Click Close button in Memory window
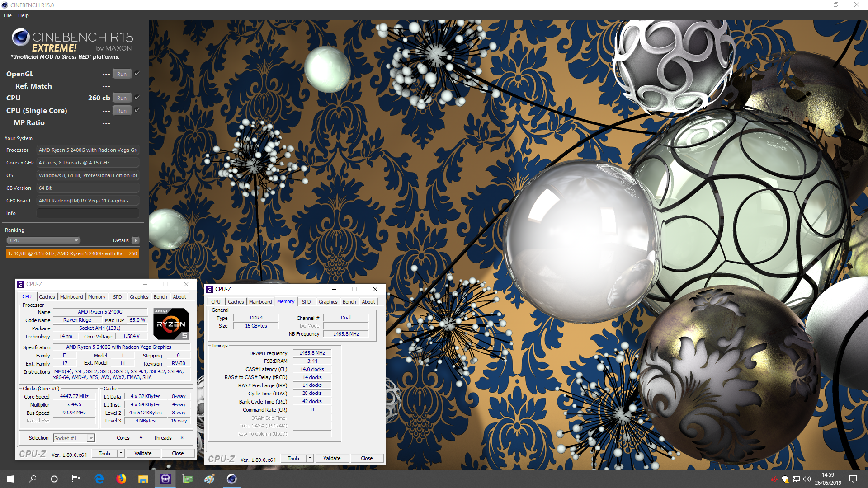 367,458
